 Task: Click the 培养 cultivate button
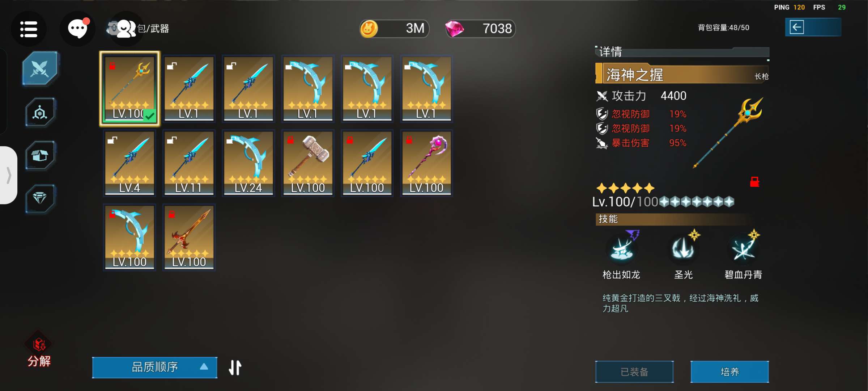[x=729, y=372]
